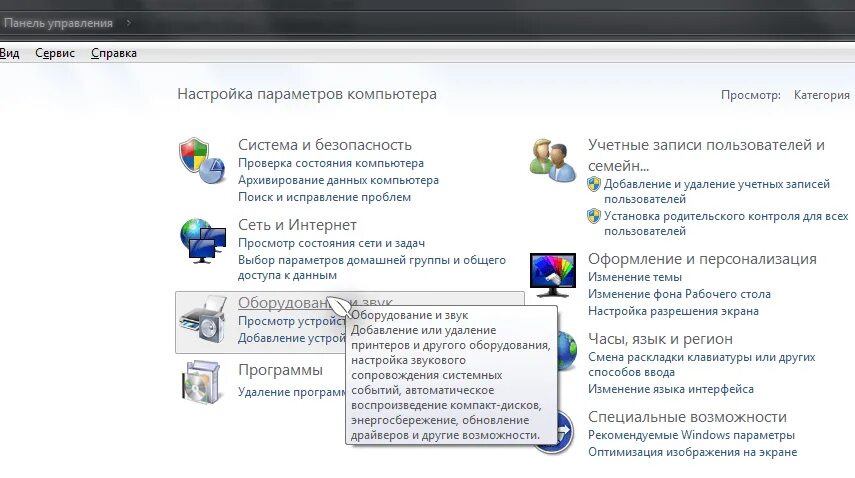Viewport: 855px width, 478px height.
Task: Click the Appearance and Personalization monitor icon
Action: point(552,275)
